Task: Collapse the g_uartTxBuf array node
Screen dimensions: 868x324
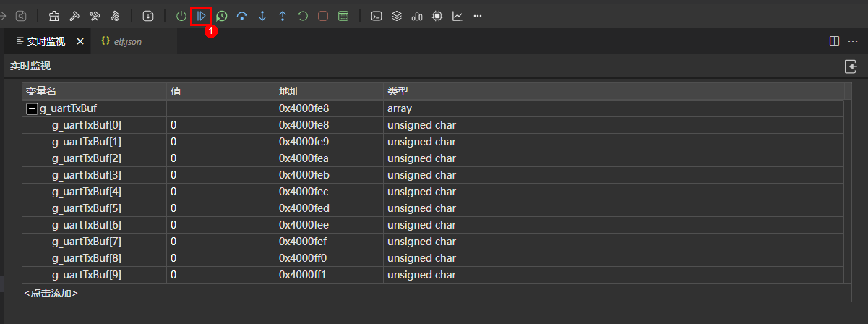Action: click(32, 108)
